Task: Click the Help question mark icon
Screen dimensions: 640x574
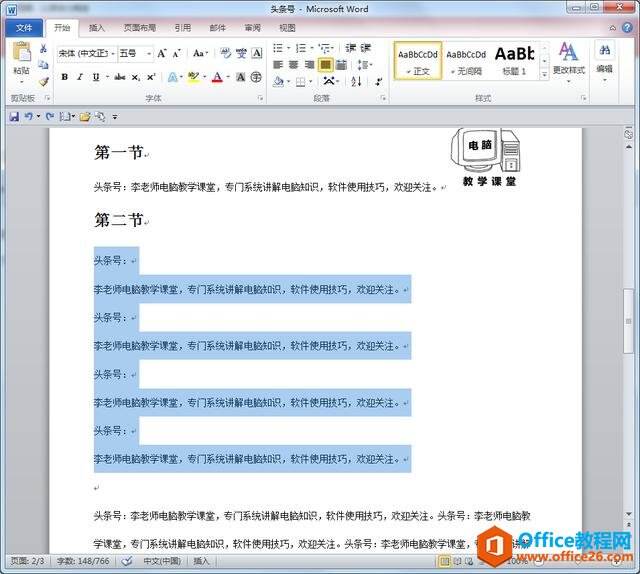Action: [627, 27]
